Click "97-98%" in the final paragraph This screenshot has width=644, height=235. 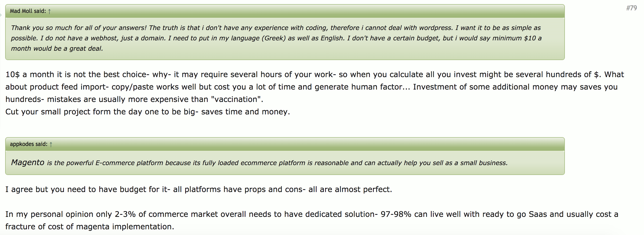coord(396,214)
